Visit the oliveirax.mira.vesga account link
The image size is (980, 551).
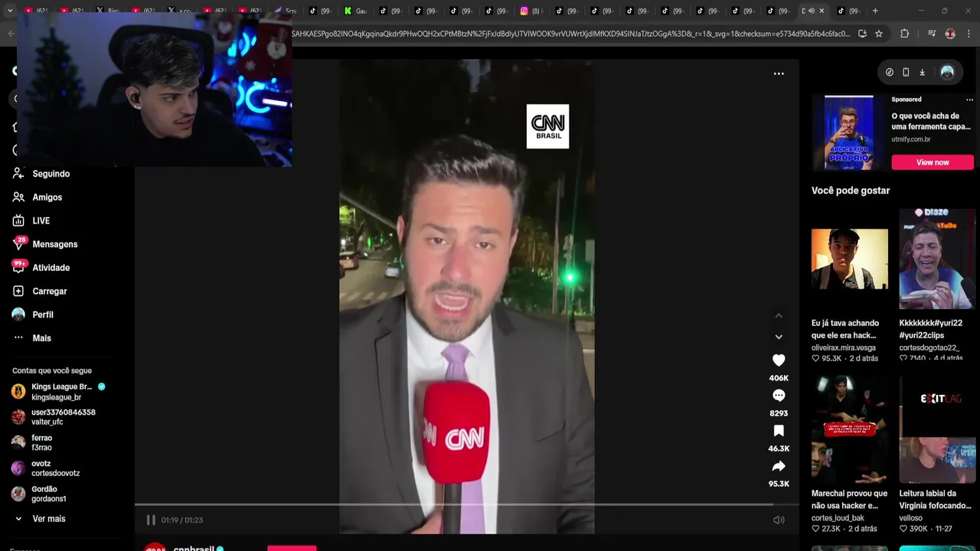pyautogui.click(x=844, y=347)
